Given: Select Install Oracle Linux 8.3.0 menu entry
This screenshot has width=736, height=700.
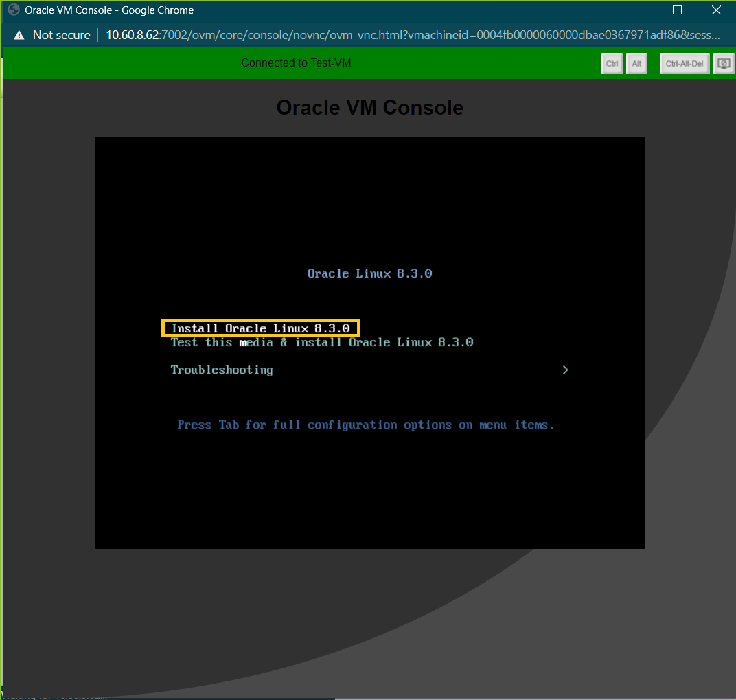Looking at the screenshot, I should pyautogui.click(x=260, y=328).
